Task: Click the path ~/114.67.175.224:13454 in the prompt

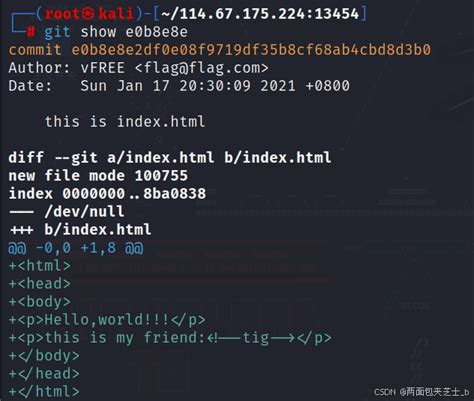Action: pyautogui.click(x=260, y=14)
